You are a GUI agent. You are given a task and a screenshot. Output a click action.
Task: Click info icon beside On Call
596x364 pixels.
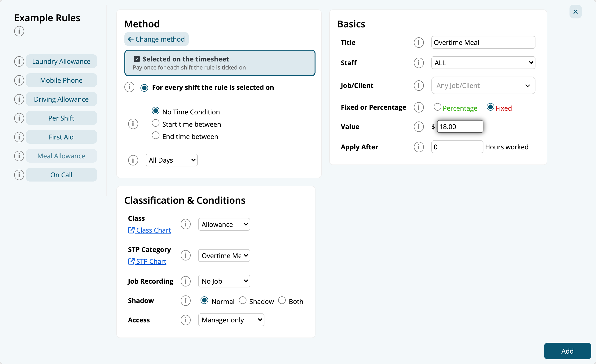[x=19, y=175]
